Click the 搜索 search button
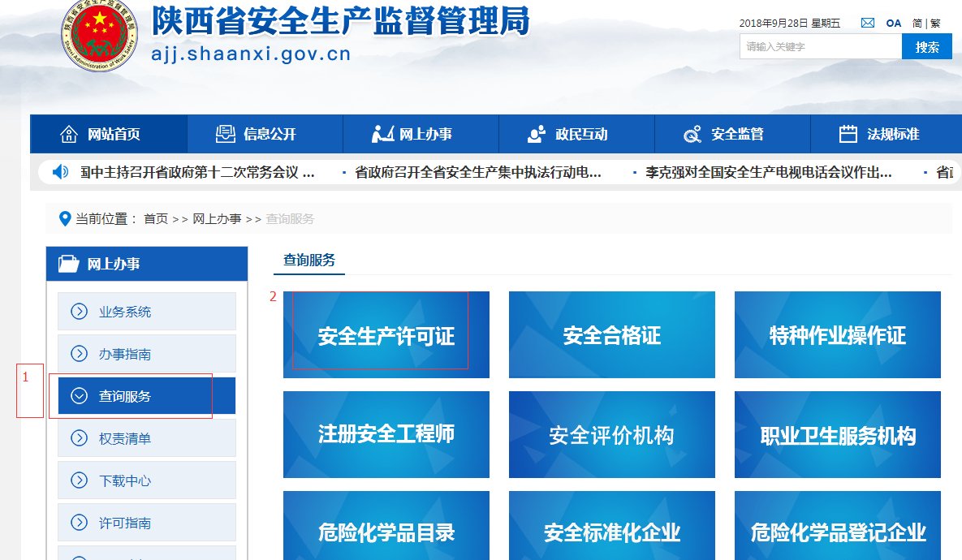 point(930,46)
